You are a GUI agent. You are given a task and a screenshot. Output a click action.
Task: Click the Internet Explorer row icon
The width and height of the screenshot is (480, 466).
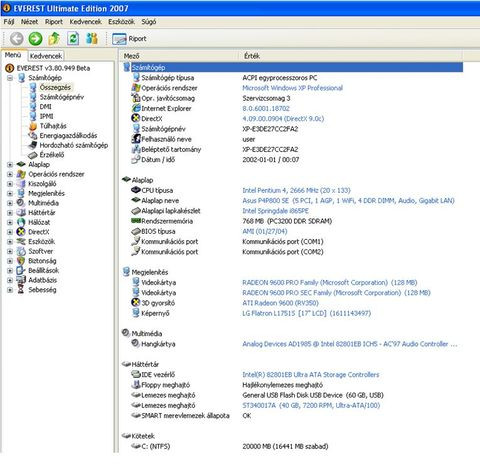[x=136, y=108]
